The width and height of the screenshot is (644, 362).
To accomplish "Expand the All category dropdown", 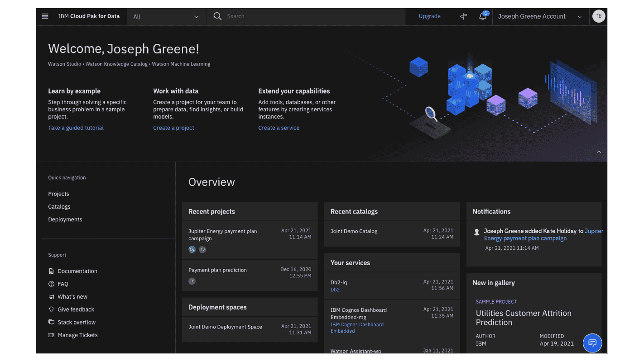I will tap(166, 17).
